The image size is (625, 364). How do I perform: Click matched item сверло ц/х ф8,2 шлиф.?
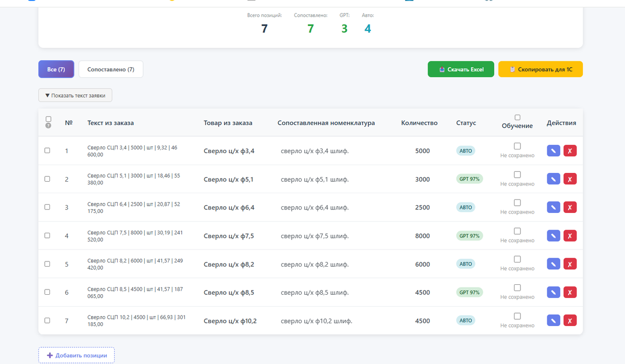[315, 265]
